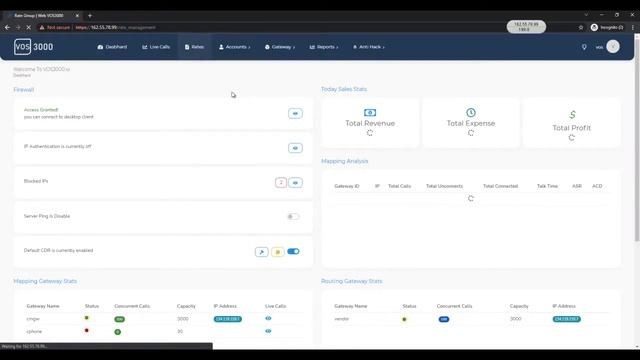This screenshot has height=360, width=640.
Task: Open the tab search dropdown arrow
Action: tap(586, 15)
